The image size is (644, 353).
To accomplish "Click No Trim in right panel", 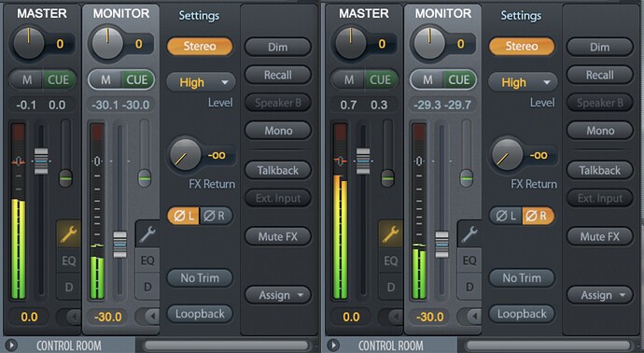I will pos(522,278).
